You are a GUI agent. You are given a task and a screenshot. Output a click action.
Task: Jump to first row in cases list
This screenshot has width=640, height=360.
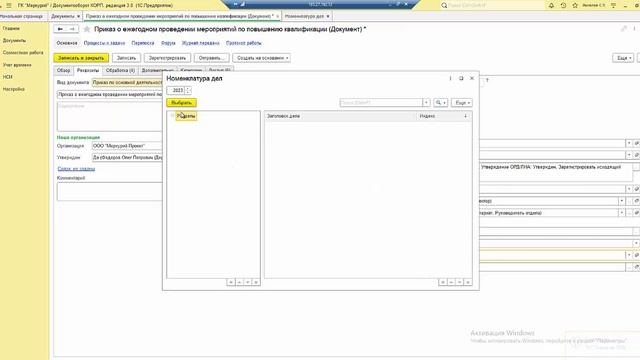click(442, 282)
